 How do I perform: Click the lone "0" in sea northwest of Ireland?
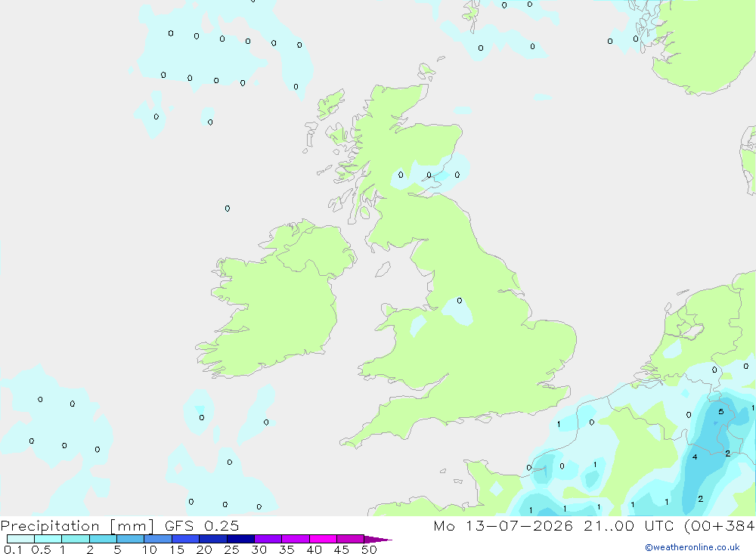[228, 209]
